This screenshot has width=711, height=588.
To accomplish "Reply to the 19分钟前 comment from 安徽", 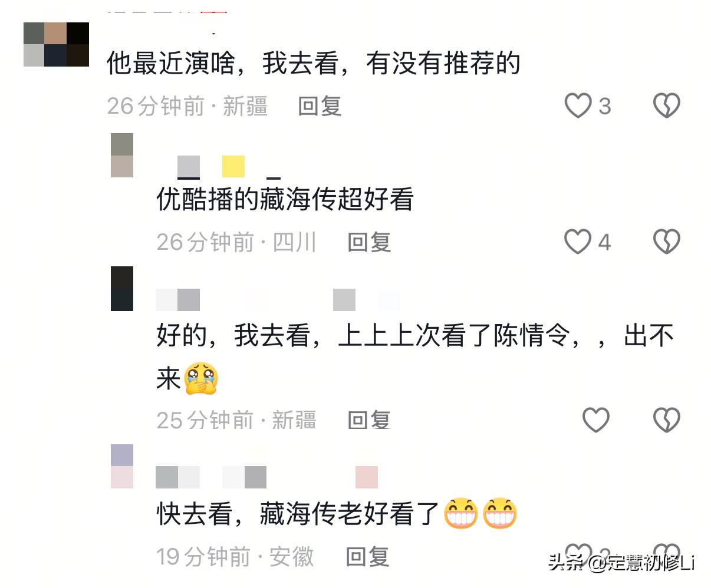I will point(367,557).
